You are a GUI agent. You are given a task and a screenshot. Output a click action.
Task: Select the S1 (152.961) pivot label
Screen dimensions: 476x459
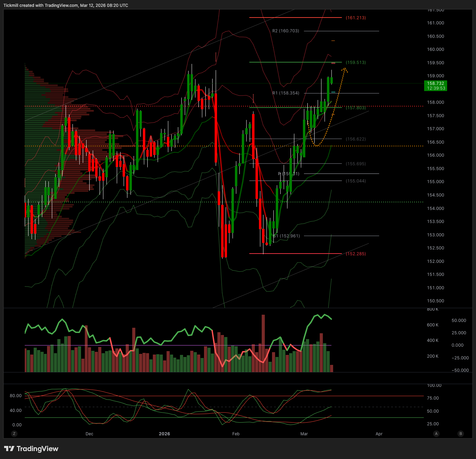[x=286, y=236]
